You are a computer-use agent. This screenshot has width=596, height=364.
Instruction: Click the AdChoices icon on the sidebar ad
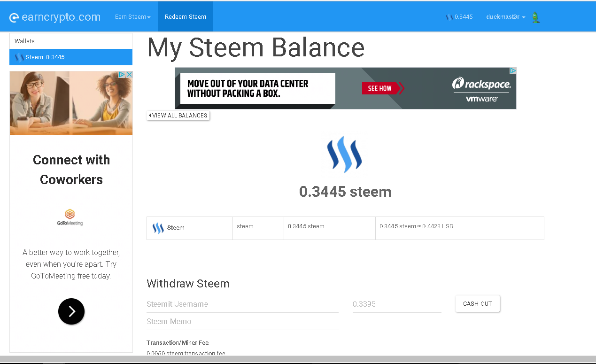pos(122,75)
